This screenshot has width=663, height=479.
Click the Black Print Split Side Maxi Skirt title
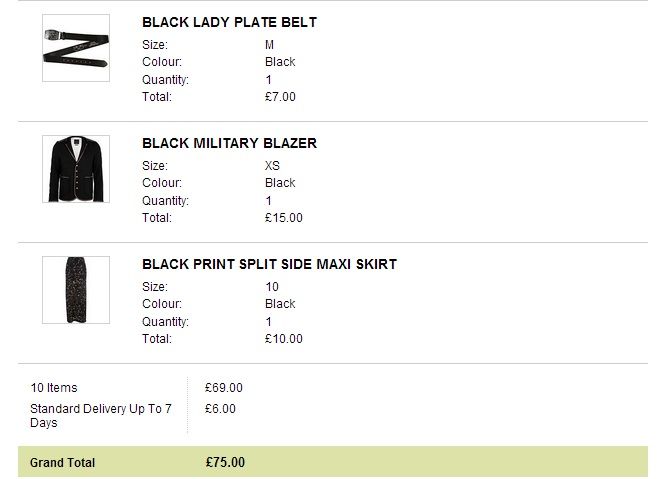[x=269, y=264]
